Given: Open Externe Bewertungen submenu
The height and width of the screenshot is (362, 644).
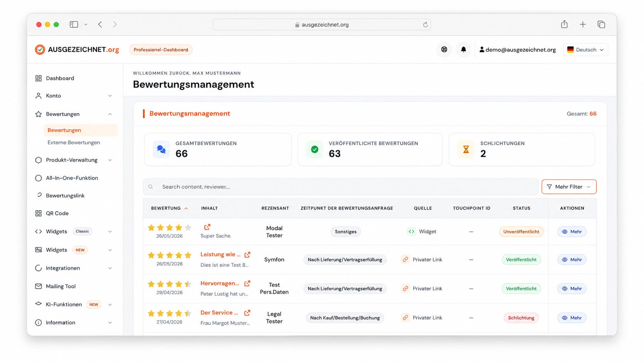Looking at the screenshot, I should point(74,142).
